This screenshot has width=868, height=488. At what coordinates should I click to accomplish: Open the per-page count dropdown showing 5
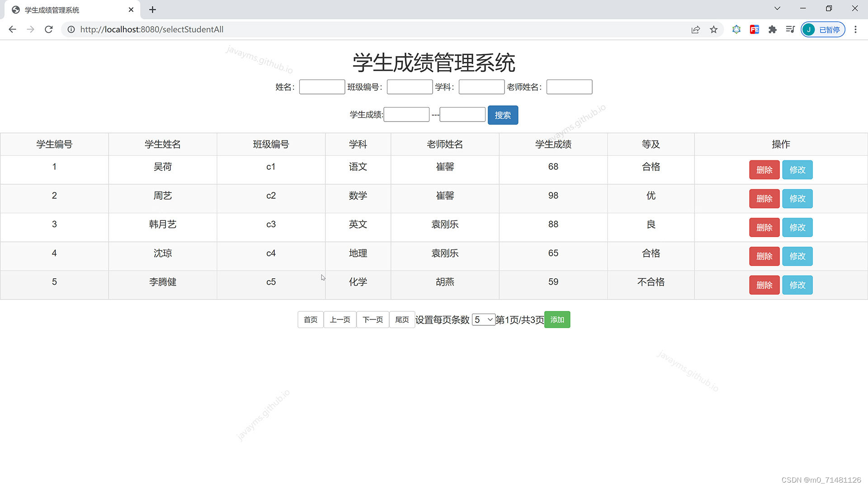coord(483,319)
